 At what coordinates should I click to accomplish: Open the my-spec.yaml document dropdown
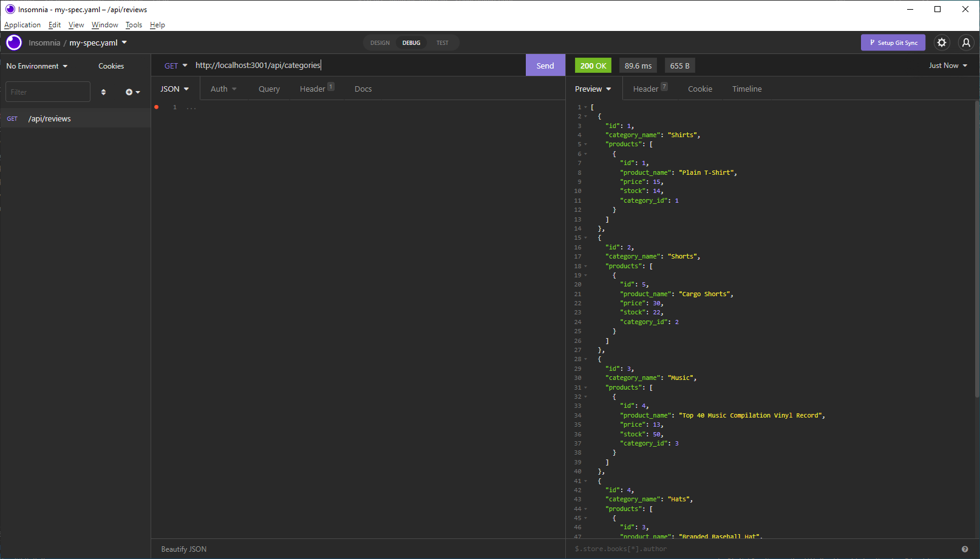pyautogui.click(x=98, y=42)
